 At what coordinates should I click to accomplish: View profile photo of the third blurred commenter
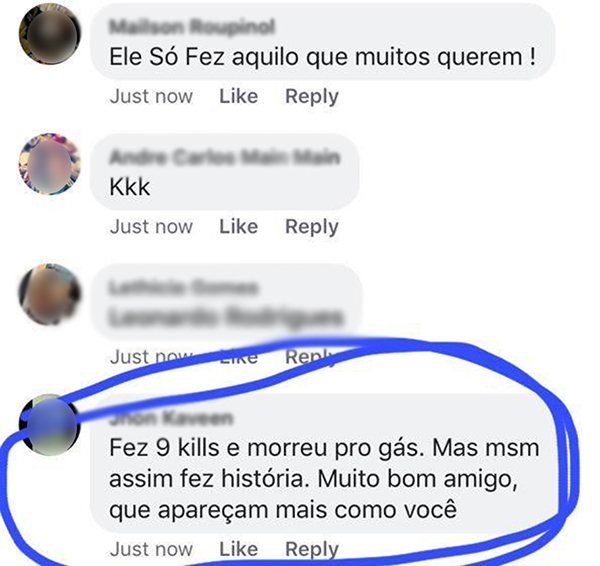coord(50,294)
